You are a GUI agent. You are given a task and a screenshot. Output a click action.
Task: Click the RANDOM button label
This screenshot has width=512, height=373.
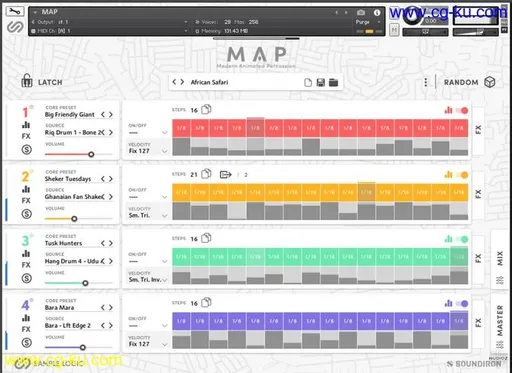(x=461, y=82)
